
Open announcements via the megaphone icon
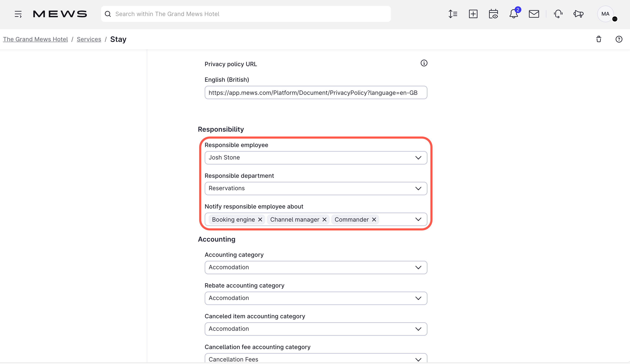click(x=578, y=14)
